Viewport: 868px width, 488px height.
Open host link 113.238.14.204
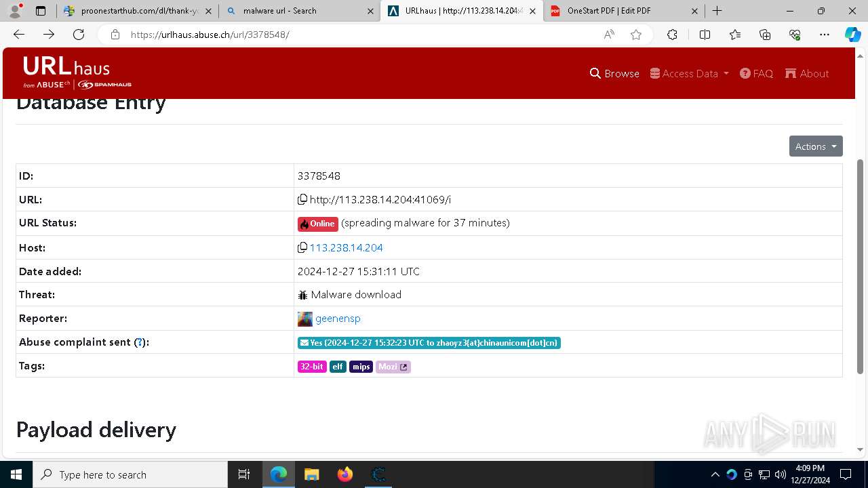[x=346, y=247]
